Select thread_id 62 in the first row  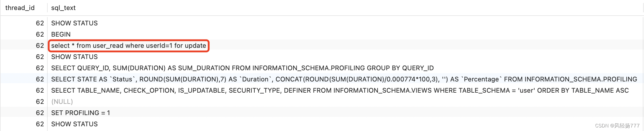point(40,23)
